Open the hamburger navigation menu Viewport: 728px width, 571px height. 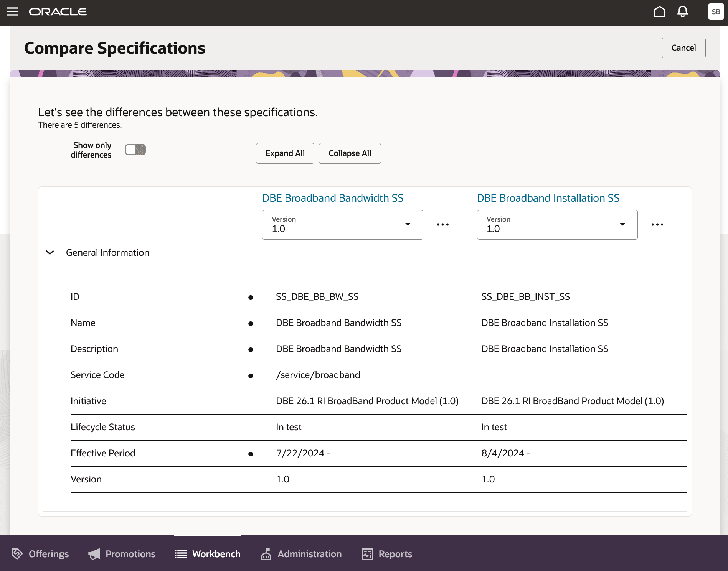click(13, 12)
